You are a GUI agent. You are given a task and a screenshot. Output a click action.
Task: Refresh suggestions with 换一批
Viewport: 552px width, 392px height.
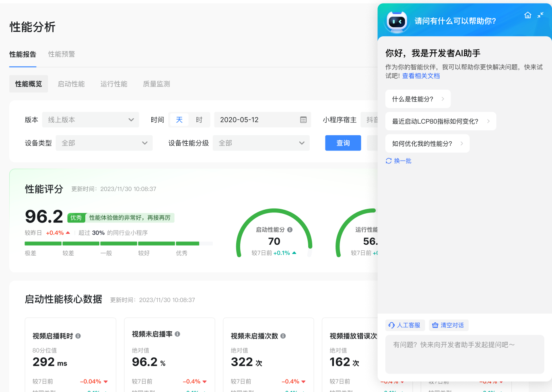point(398,161)
